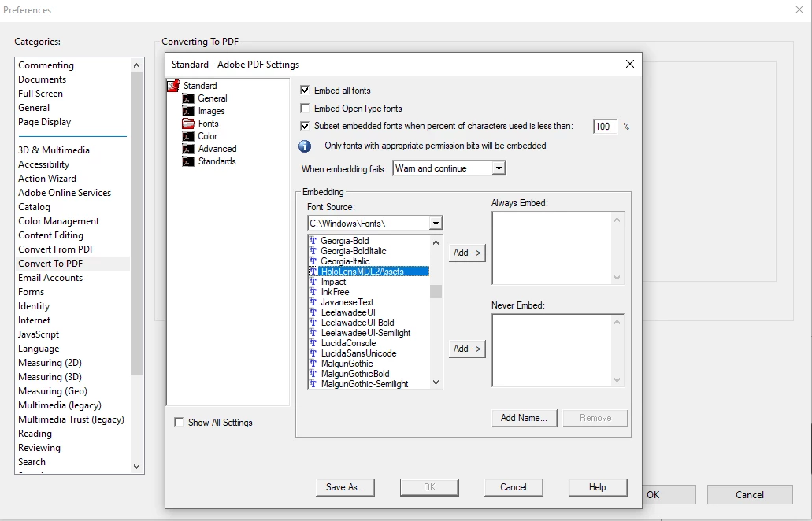
Task: Click the subset percent value field
Action: (605, 126)
